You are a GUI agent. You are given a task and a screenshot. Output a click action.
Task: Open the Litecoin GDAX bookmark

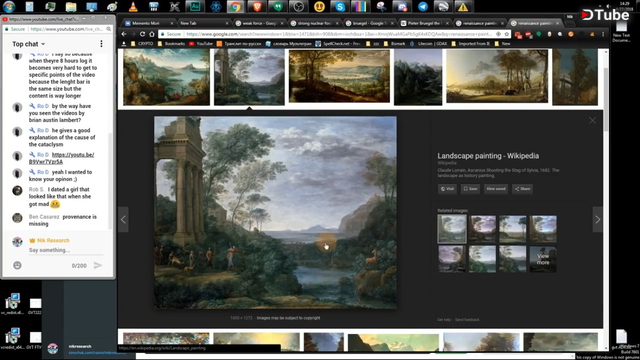[429, 43]
